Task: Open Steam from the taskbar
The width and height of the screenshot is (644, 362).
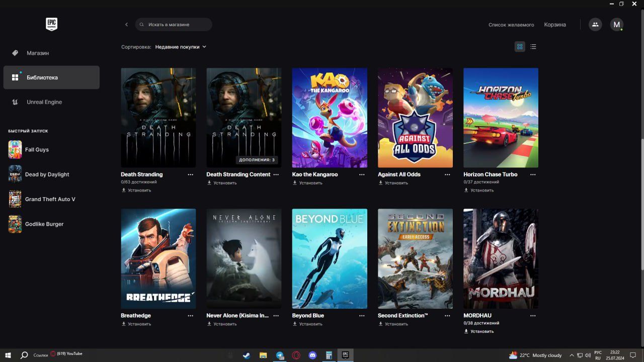Action: click(247, 355)
